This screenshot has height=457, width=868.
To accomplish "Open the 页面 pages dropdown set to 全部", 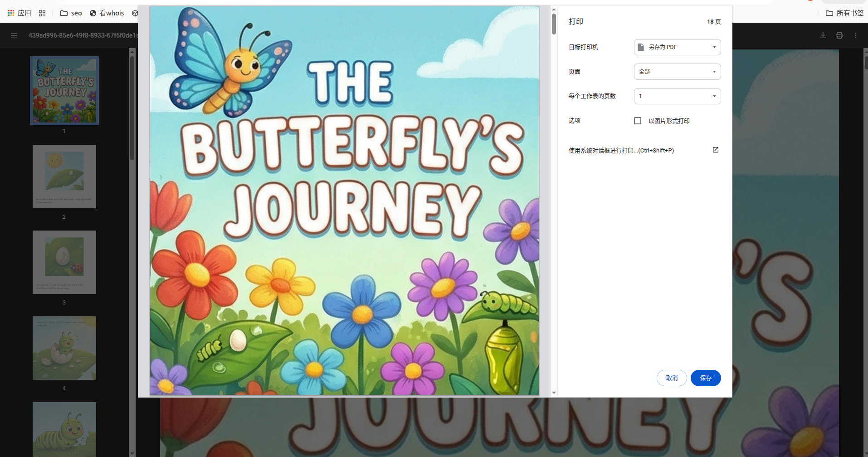I will click(677, 72).
